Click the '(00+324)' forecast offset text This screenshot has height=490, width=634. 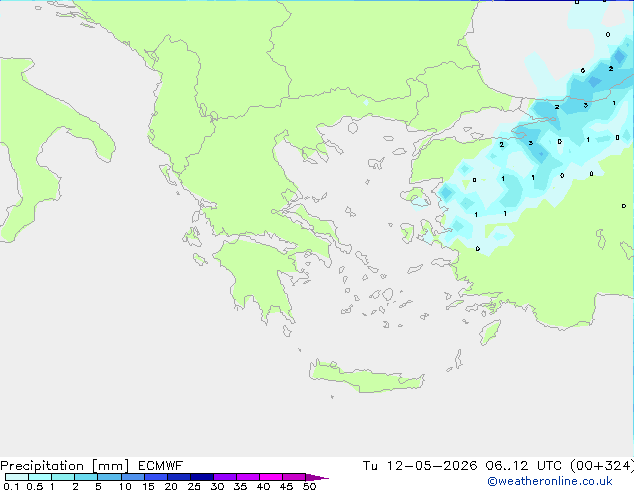click(x=602, y=466)
